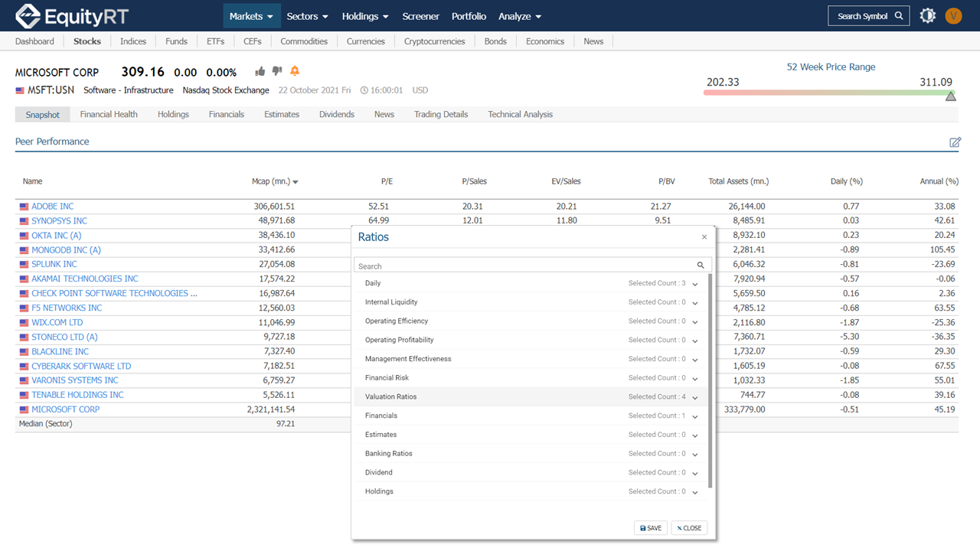Click the US flag next to ADOBE INC
Image resolution: width=980 pixels, height=551 pixels.
tap(24, 207)
